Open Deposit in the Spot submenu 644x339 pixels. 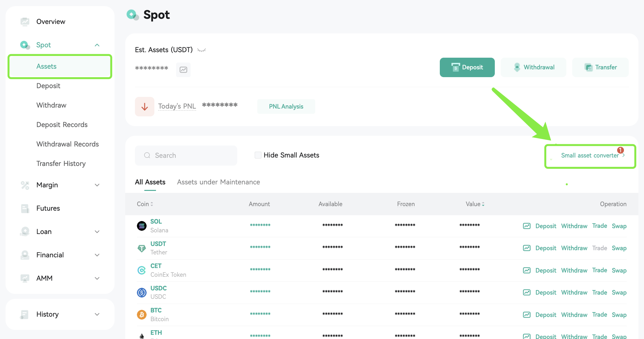tap(49, 86)
